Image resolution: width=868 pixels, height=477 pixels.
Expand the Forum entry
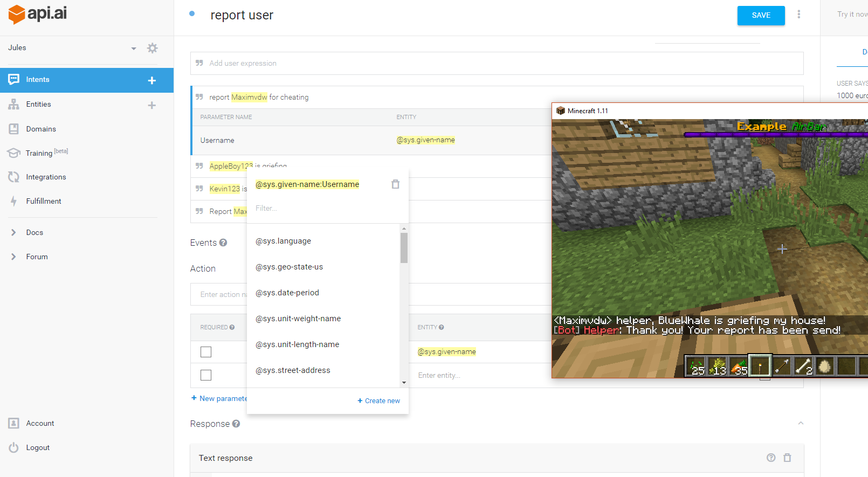click(x=37, y=257)
